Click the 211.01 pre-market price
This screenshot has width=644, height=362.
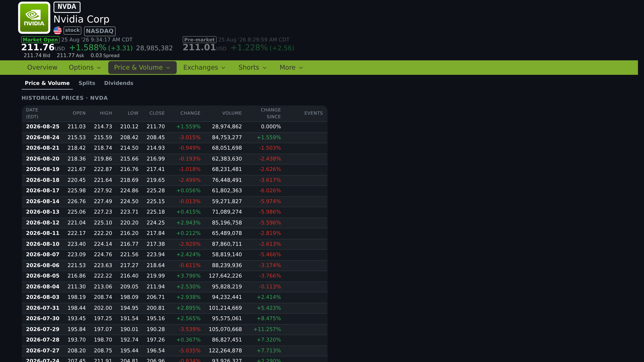199,47
